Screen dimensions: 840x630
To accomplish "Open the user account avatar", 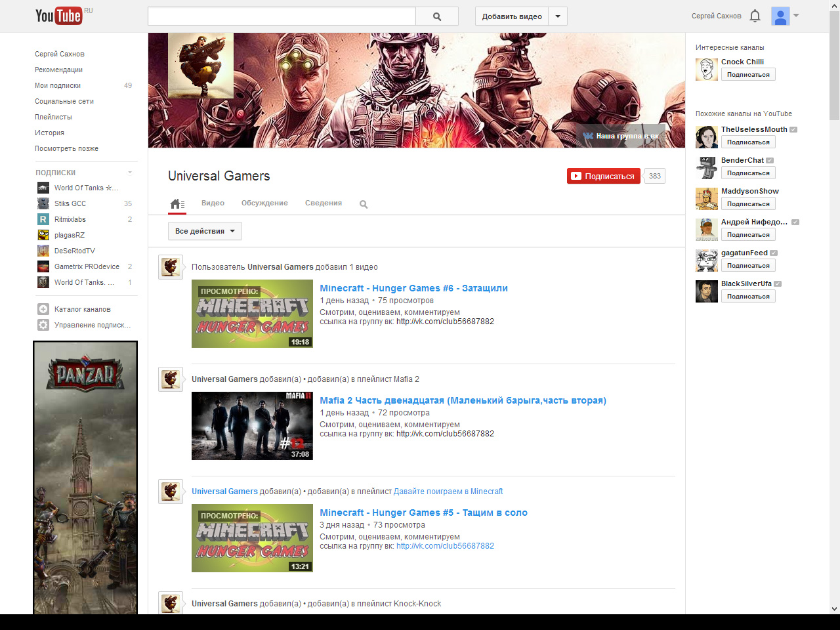I will [x=780, y=16].
